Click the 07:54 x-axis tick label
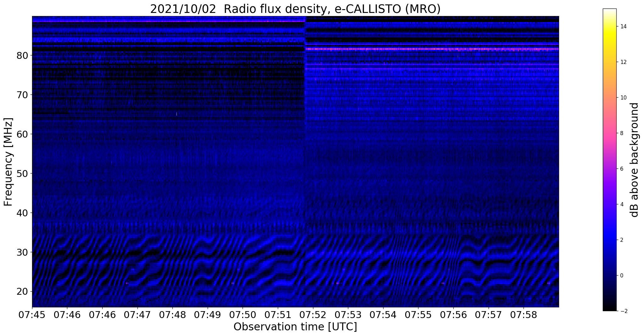Viewport: 644px width, 336px height. coord(383,315)
